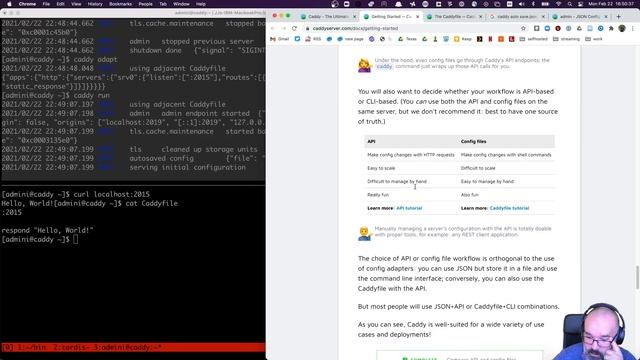This screenshot has height=360, width=640.
Task: Open the Chrome application menu
Action: (x=27, y=4)
